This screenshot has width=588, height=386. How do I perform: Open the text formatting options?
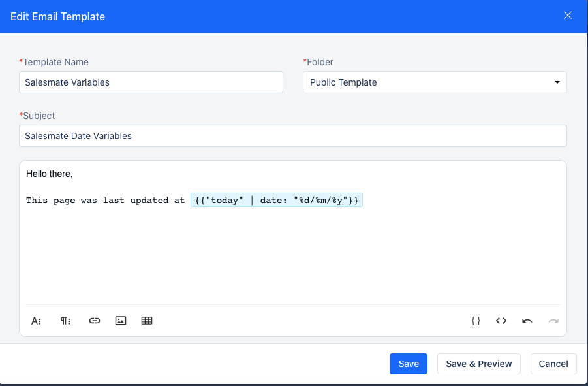[36, 320]
